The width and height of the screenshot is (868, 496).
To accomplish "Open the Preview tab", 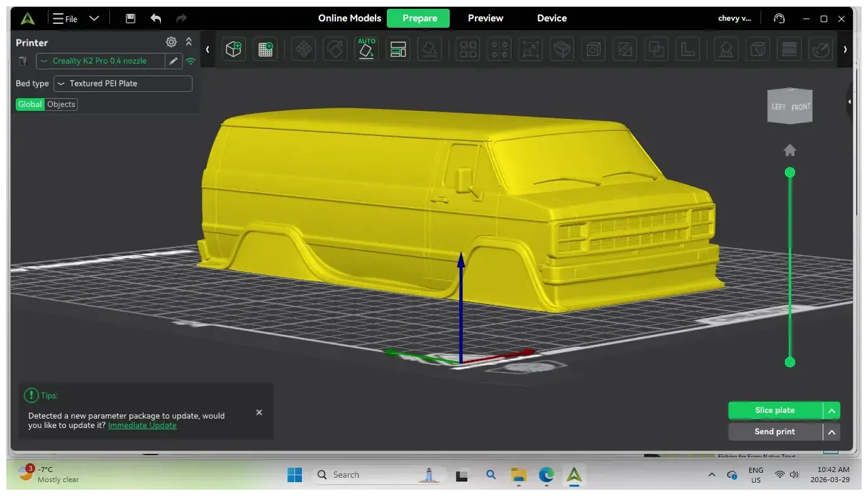I will tap(486, 18).
